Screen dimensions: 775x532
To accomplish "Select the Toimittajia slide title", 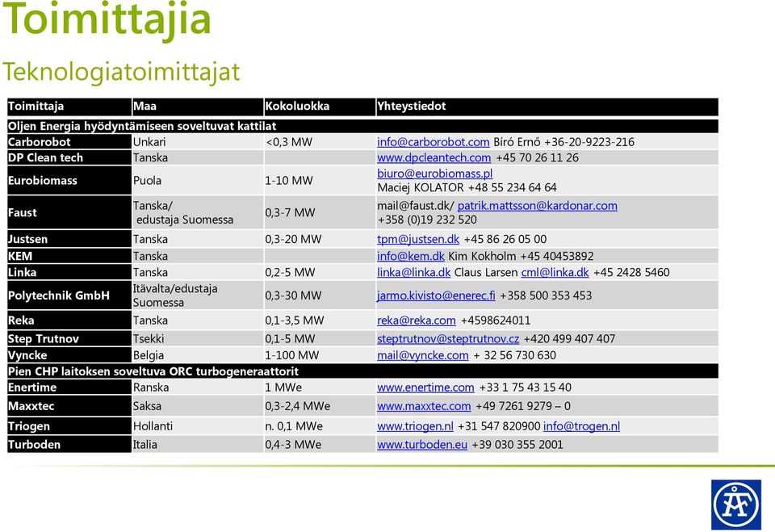I will 107,21.
